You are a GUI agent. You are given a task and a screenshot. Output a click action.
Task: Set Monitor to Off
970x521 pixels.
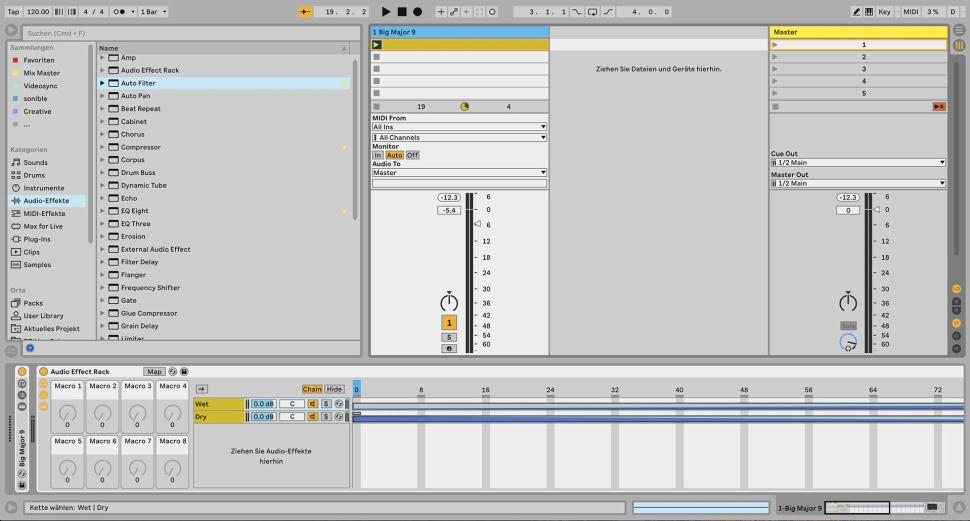(413, 155)
